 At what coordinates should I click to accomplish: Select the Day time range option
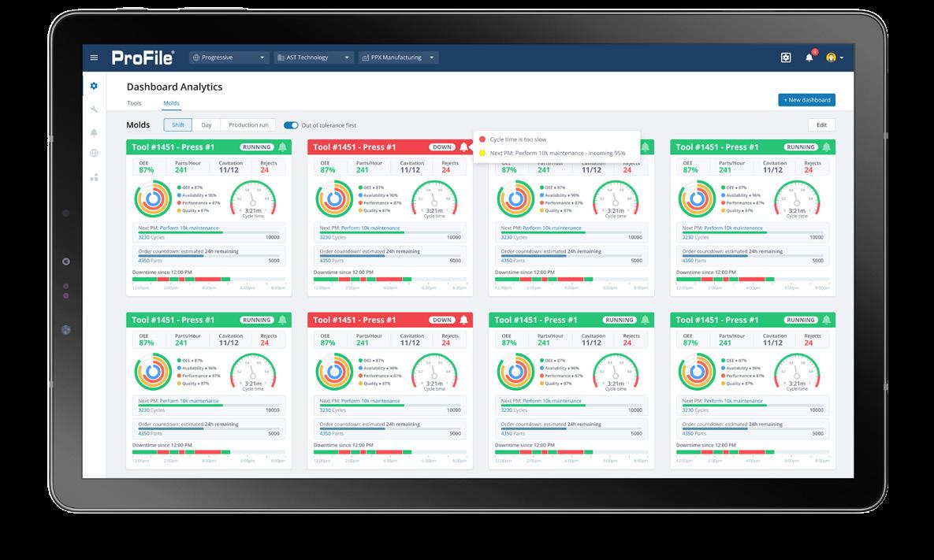click(206, 125)
